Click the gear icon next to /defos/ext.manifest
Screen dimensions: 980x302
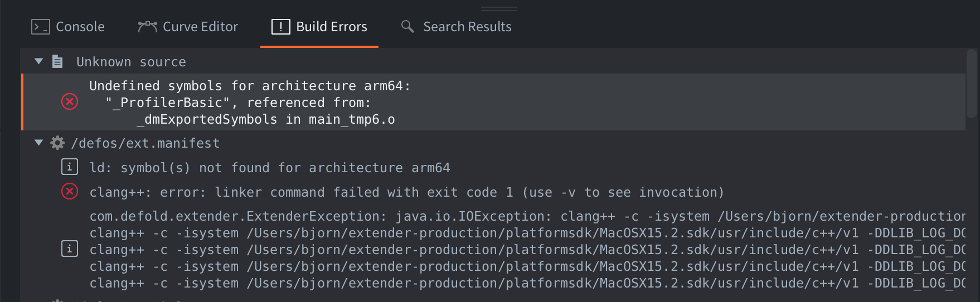tap(57, 143)
